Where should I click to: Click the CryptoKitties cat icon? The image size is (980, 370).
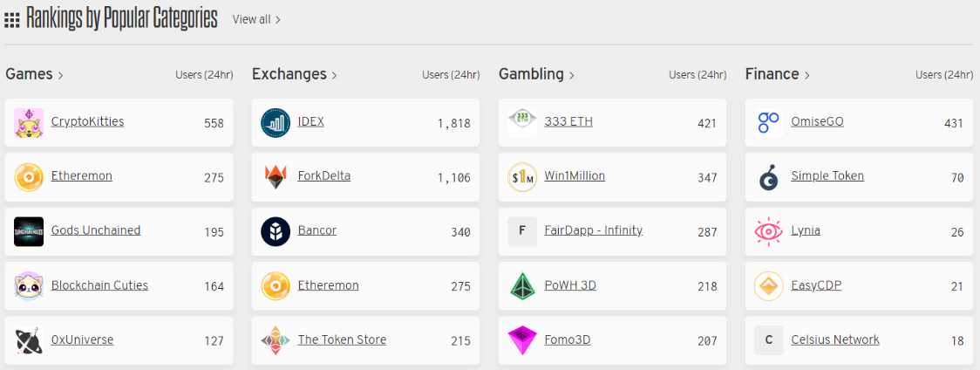[x=29, y=123]
